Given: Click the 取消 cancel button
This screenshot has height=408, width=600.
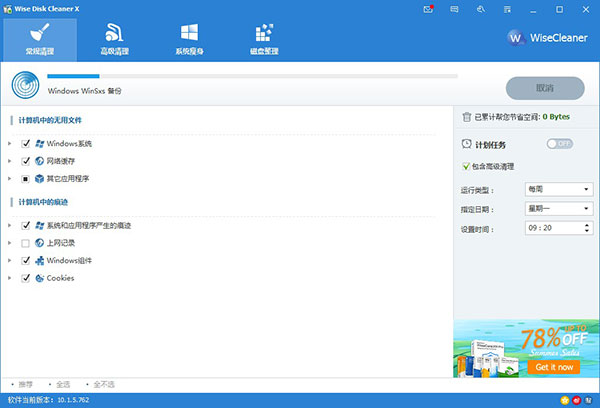Looking at the screenshot, I should click(x=545, y=88).
